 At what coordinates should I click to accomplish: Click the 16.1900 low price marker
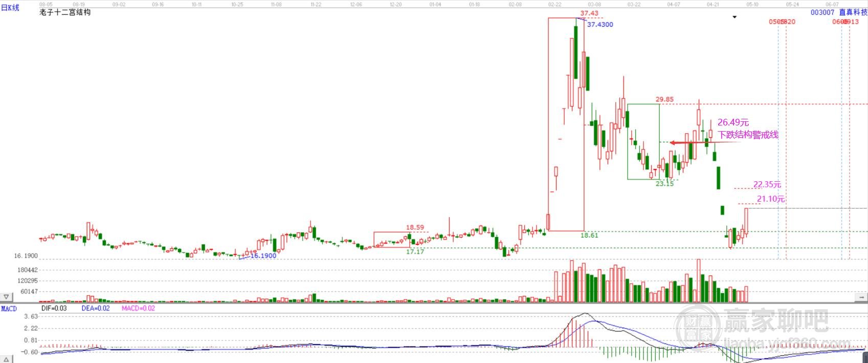pyautogui.click(x=263, y=255)
